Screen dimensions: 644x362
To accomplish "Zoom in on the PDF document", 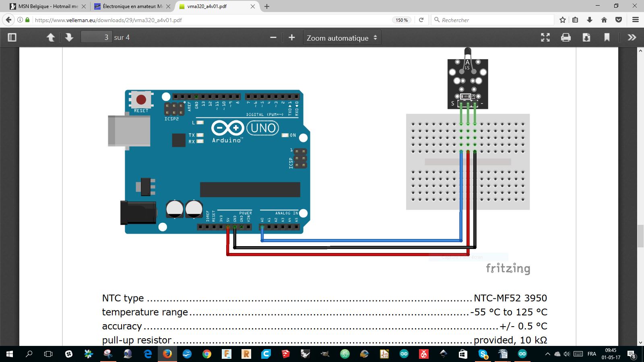I will click(x=292, y=37).
